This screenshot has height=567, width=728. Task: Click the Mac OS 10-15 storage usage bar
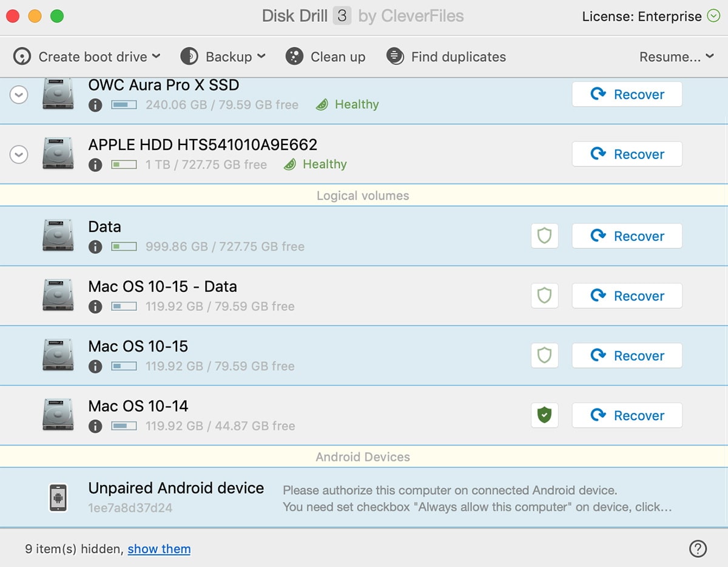124,366
